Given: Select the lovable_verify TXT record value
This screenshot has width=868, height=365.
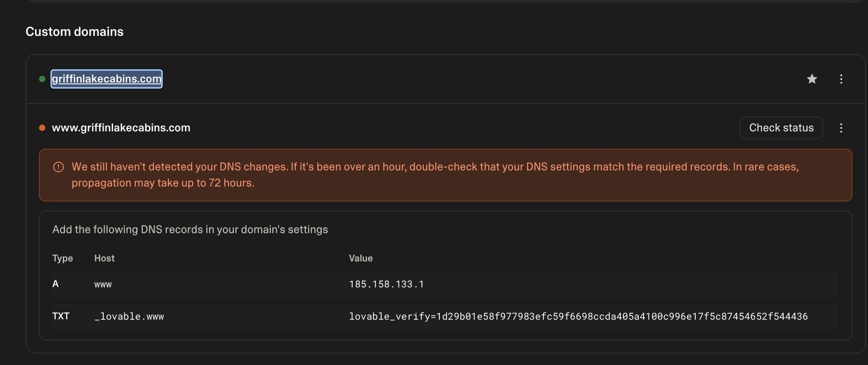Looking at the screenshot, I should (578, 316).
